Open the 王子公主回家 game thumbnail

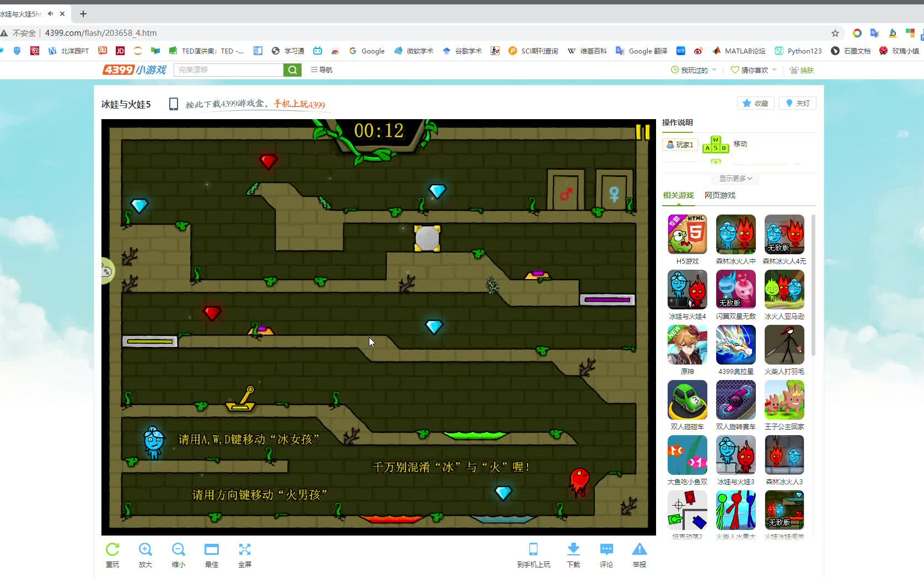coord(784,400)
